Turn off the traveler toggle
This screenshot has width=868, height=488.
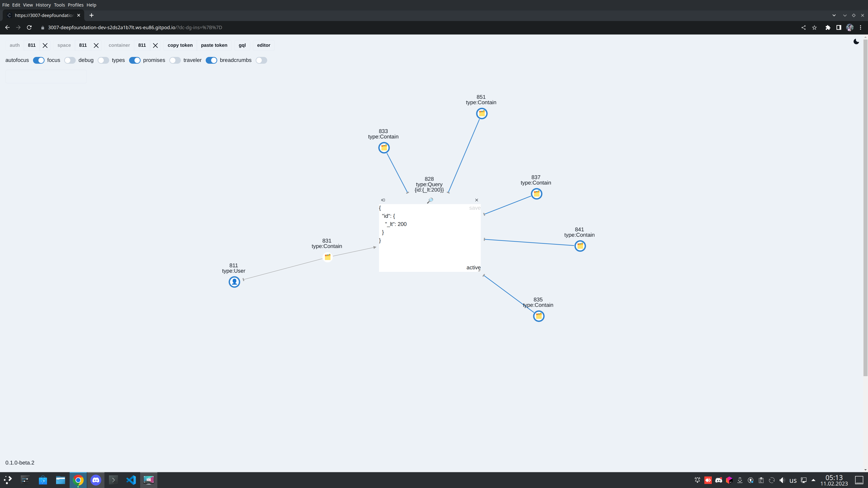tap(211, 60)
